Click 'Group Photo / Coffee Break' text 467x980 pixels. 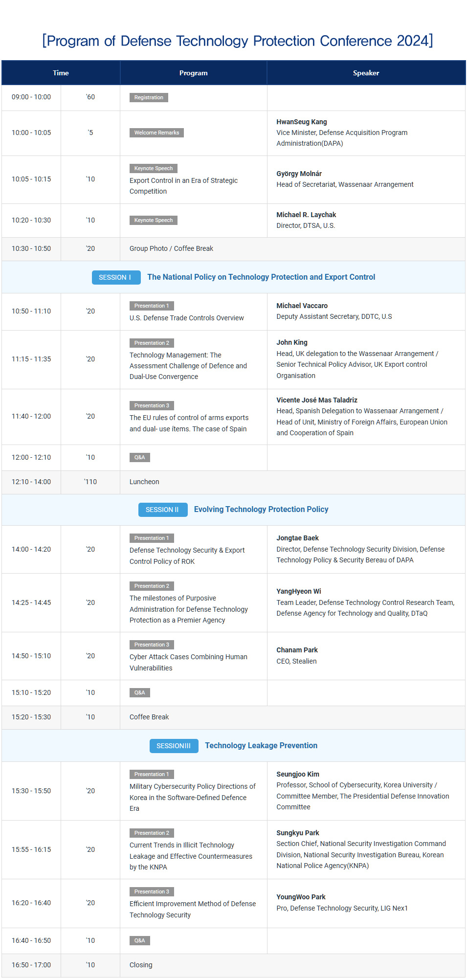point(171,248)
